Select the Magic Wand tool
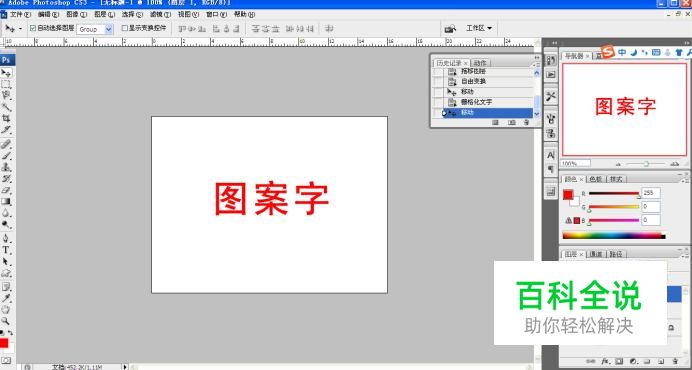The image size is (692, 370). coord(6,107)
